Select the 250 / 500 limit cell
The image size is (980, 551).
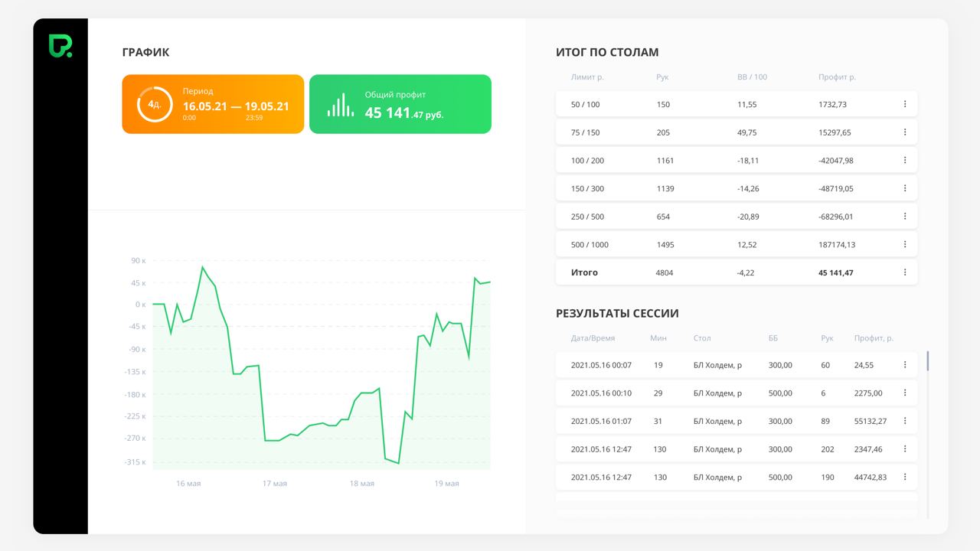[587, 217]
